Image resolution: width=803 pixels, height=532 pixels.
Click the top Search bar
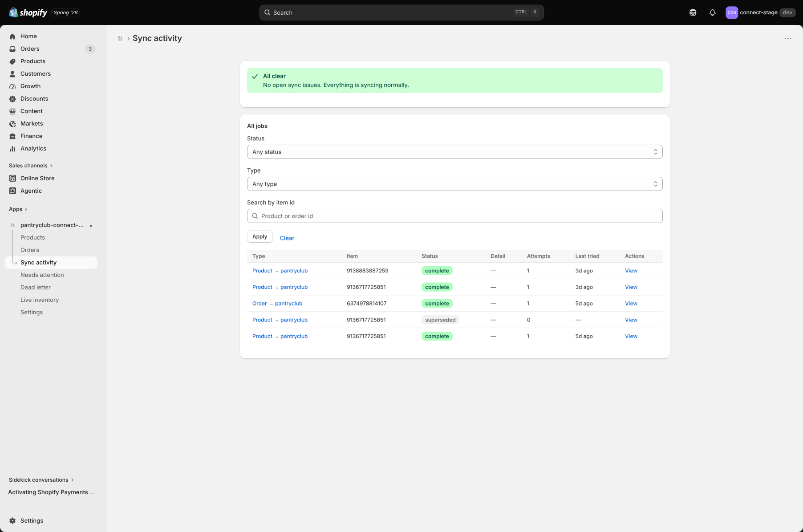tap(401, 12)
